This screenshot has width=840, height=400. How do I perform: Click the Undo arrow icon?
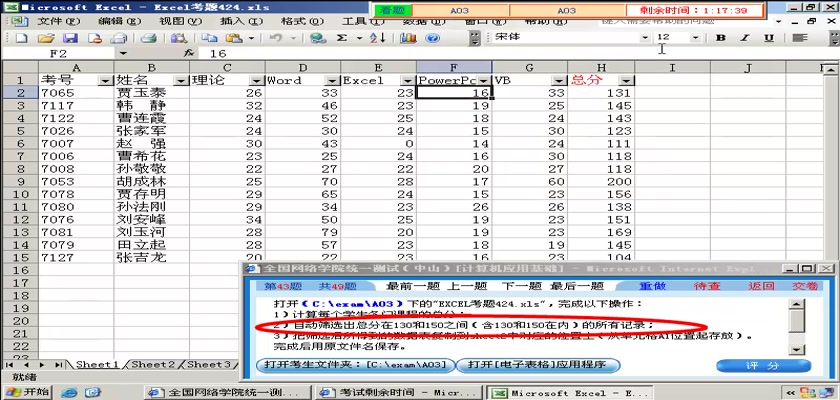[276, 38]
